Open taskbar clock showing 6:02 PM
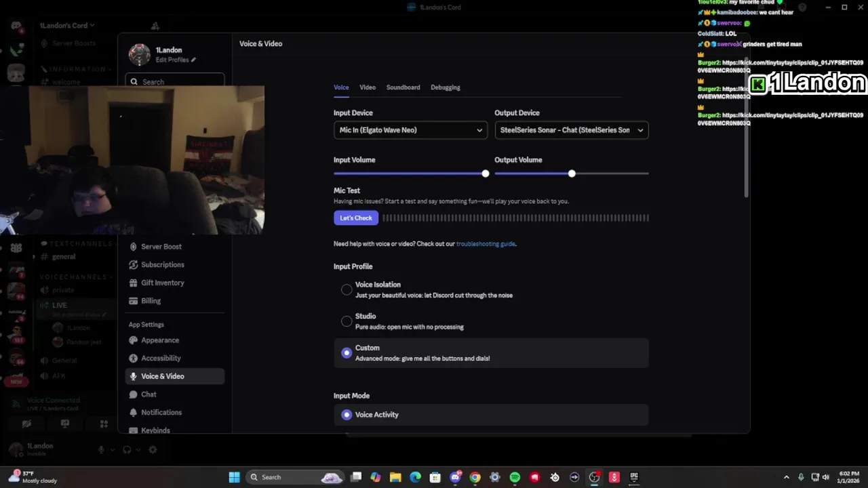The image size is (868, 488). coord(848,477)
